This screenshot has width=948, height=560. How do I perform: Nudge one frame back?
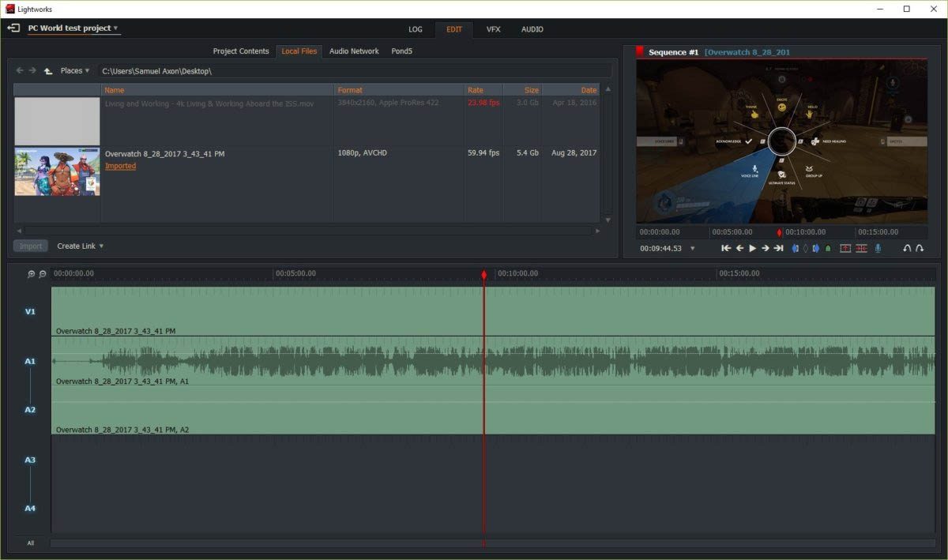tap(739, 248)
